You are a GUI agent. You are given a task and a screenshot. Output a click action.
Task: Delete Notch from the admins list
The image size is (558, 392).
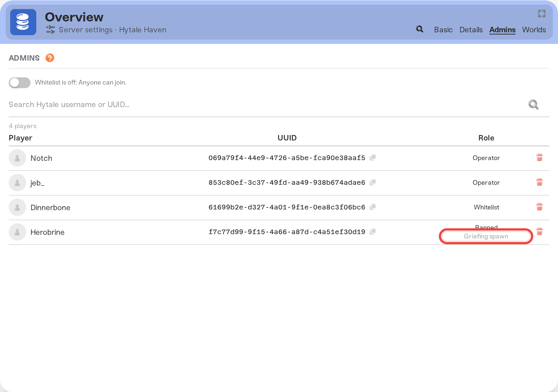pyautogui.click(x=539, y=158)
